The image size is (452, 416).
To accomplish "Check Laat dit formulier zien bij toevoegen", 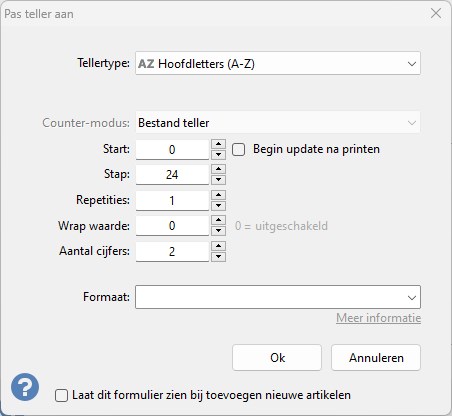I will tap(61, 396).
